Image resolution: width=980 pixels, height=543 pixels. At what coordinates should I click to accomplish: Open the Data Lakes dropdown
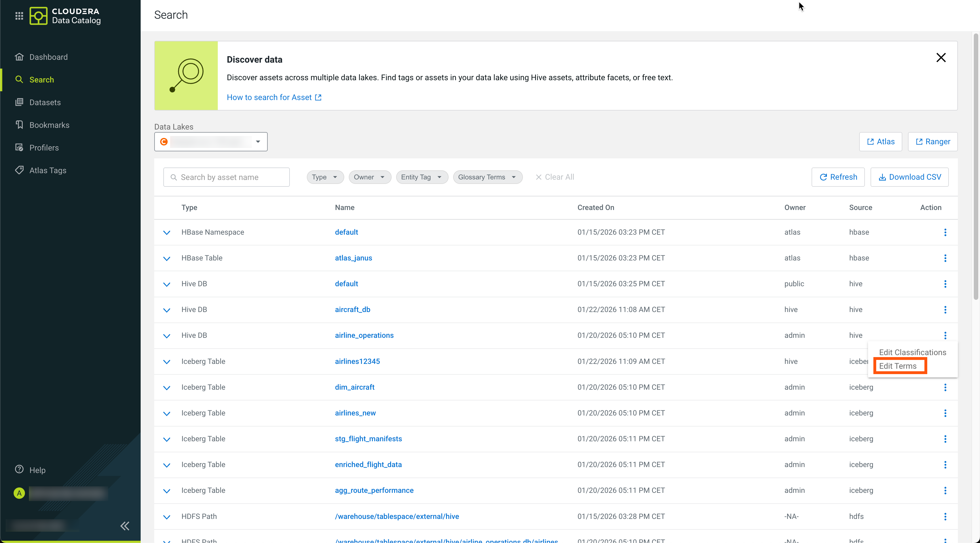point(211,142)
